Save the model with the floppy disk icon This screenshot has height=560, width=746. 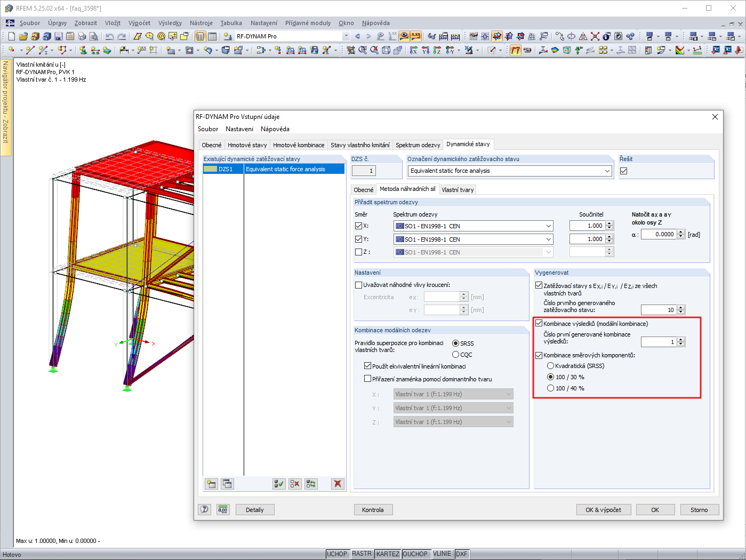59,36
